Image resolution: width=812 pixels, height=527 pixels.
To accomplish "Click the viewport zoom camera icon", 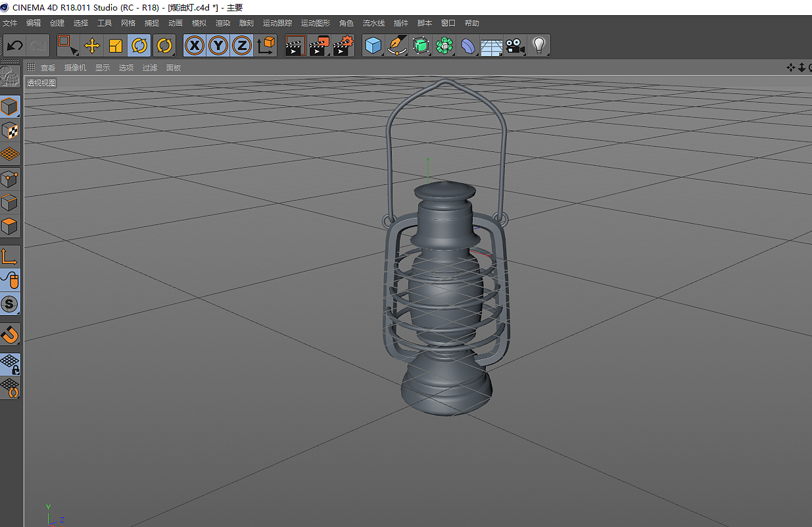I will pos(801,67).
